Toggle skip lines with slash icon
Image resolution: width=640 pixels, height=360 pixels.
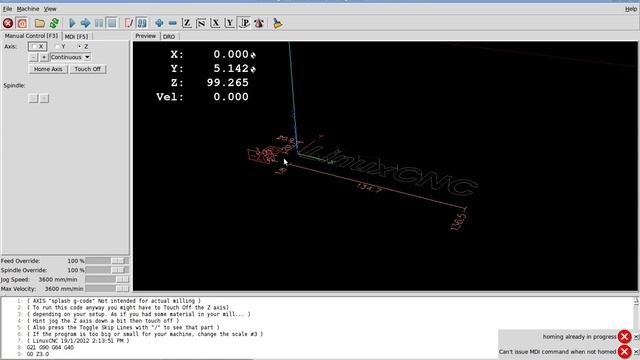pos(129,23)
